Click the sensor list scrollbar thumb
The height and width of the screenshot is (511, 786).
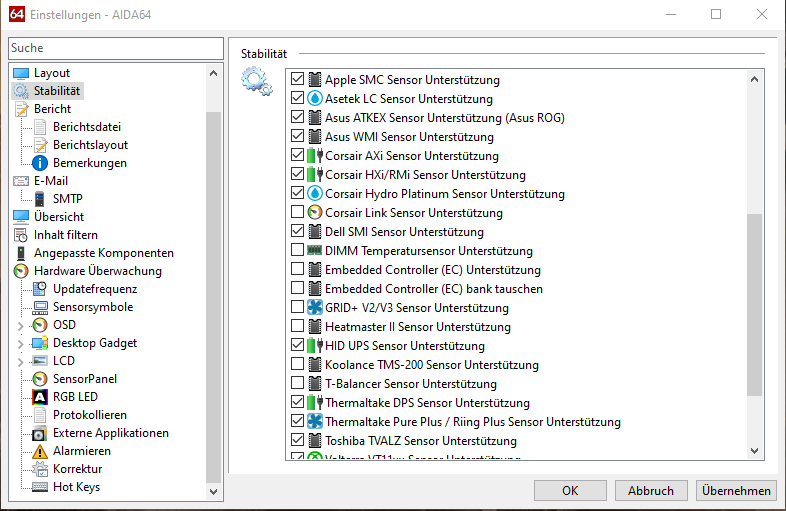[754, 304]
